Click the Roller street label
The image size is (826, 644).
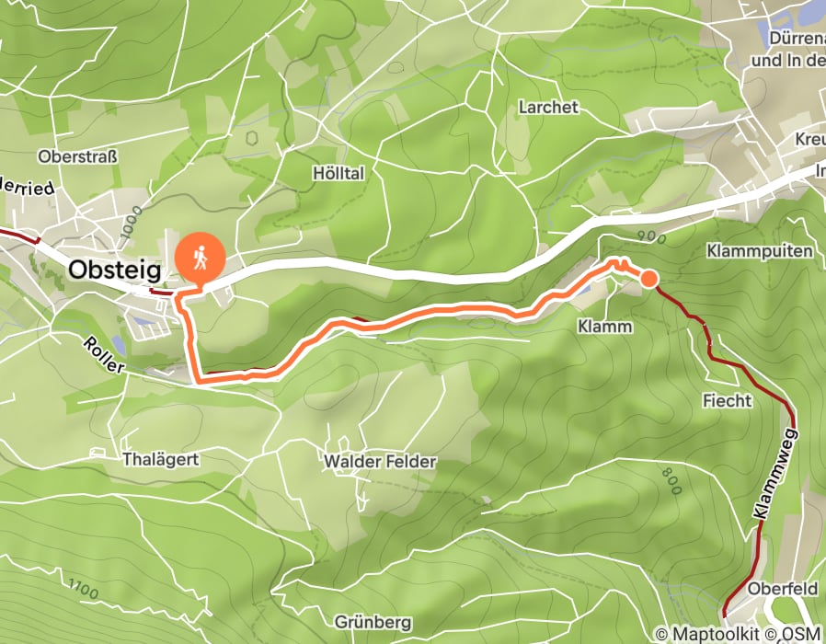pyautogui.click(x=103, y=355)
